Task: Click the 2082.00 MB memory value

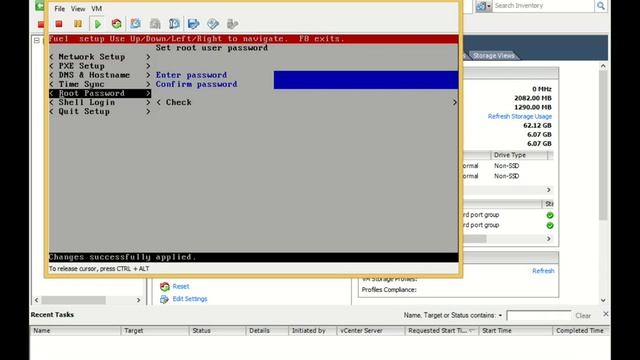Action: [x=533, y=98]
